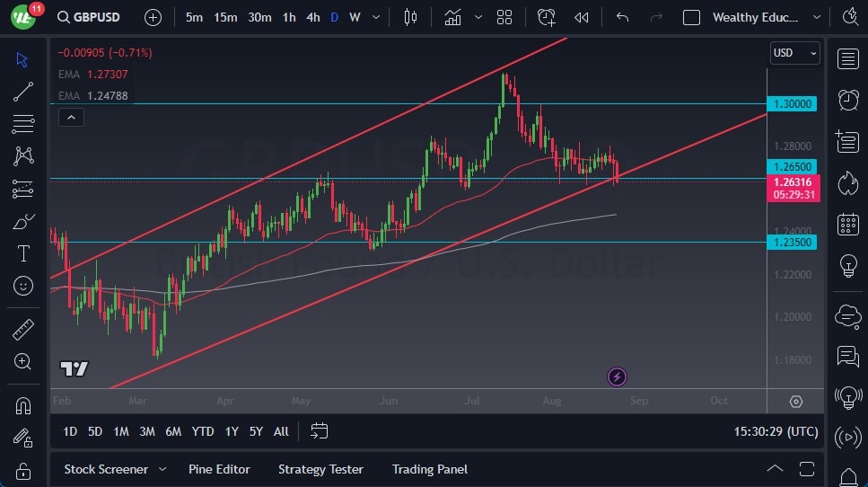This screenshot has height=487, width=868.
Task: Undo the last chart action
Action: (x=622, y=18)
